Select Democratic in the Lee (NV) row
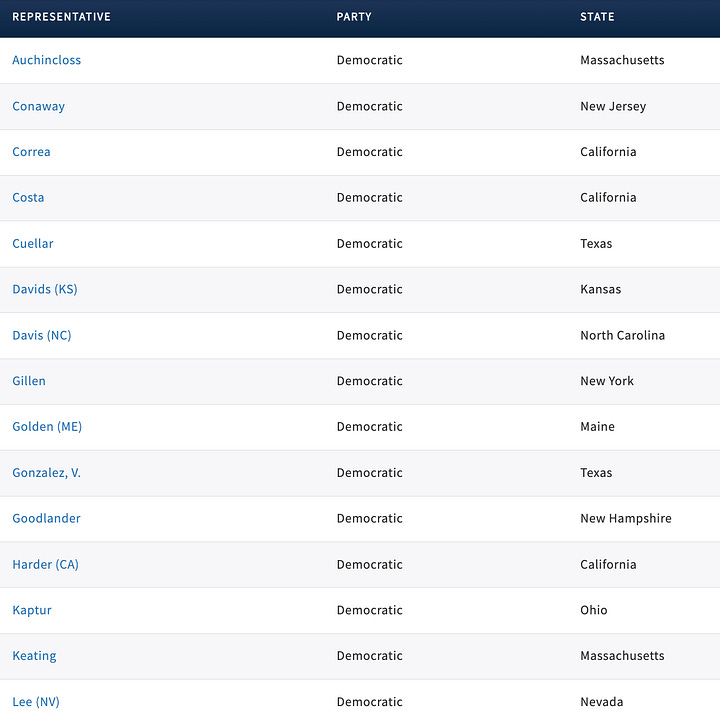 (370, 702)
